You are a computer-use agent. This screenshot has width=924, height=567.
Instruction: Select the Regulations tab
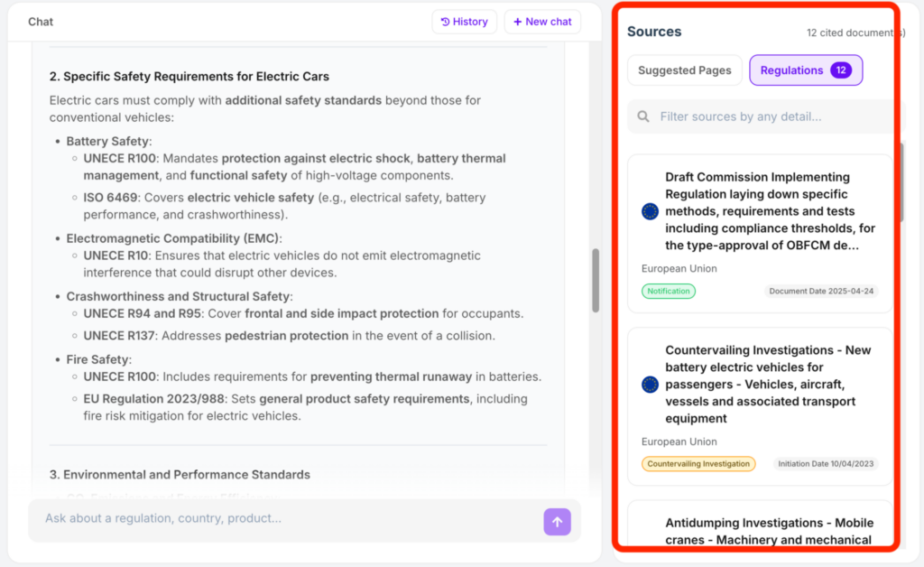(806, 70)
